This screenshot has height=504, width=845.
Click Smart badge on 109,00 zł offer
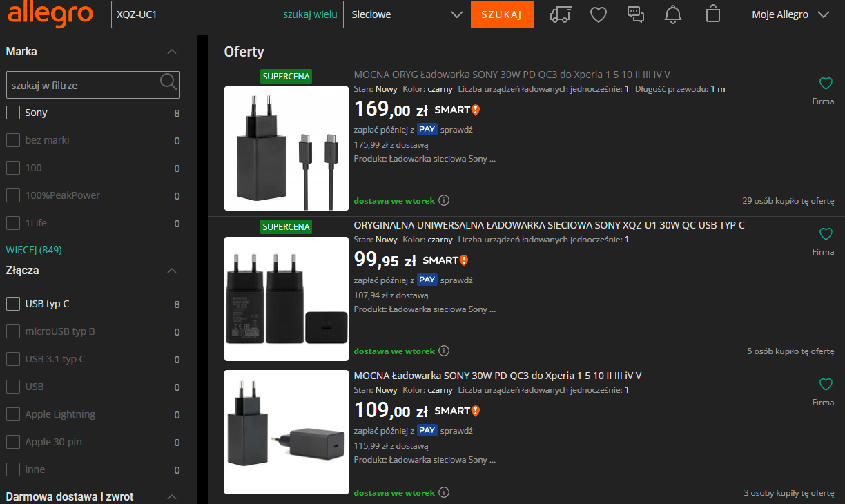pyautogui.click(x=457, y=411)
